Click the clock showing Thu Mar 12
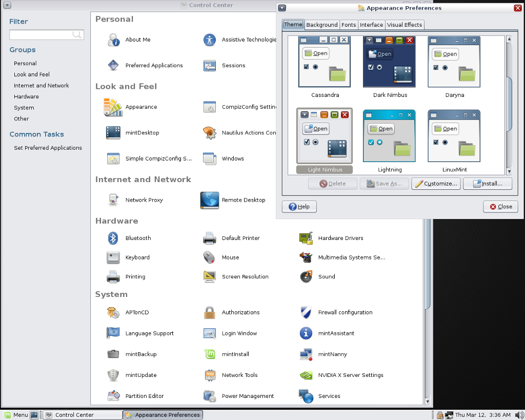Viewport: 525px width, 420px height. [483, 415]
